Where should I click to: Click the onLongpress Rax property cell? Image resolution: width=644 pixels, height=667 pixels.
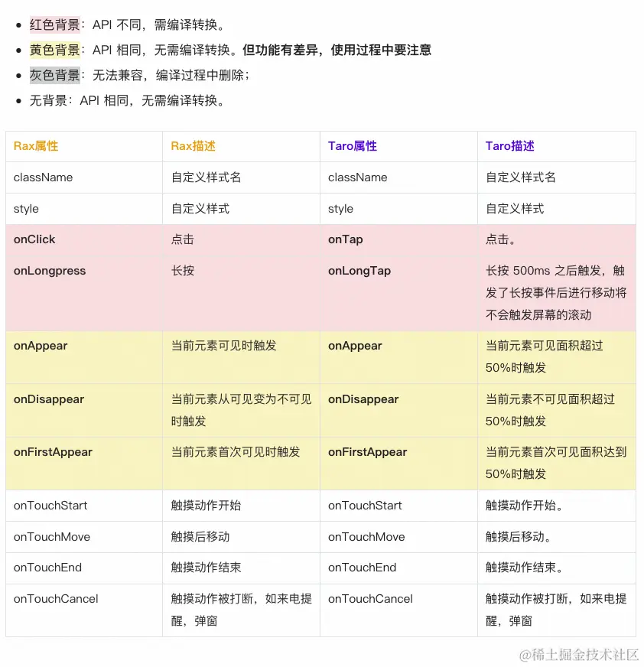pos(50,271)
